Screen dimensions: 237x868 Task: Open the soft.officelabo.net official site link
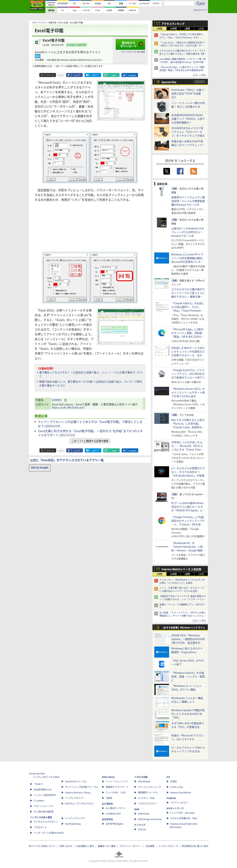point(68,407)
